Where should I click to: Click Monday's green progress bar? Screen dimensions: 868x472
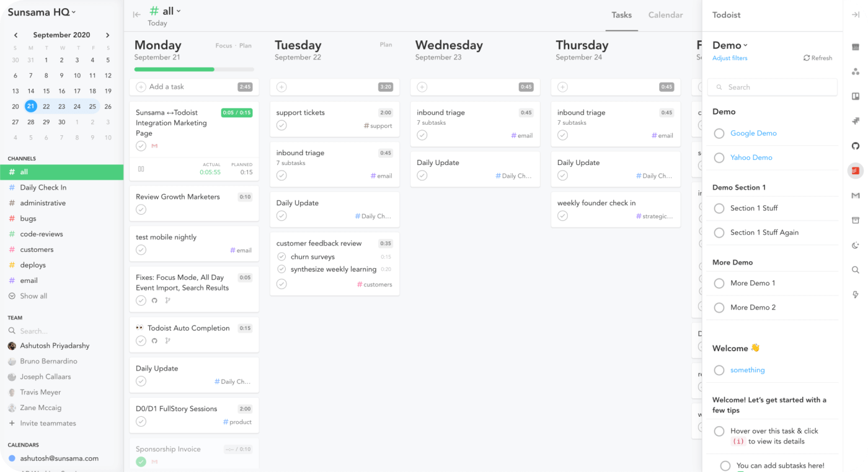click(174, 69)
